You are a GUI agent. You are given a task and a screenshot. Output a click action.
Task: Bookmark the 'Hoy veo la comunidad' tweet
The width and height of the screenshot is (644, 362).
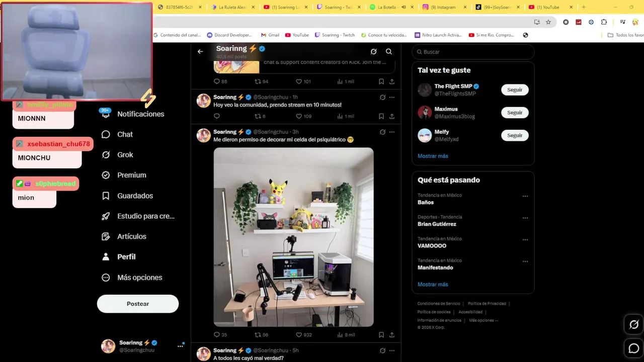[x=381, y=116]
